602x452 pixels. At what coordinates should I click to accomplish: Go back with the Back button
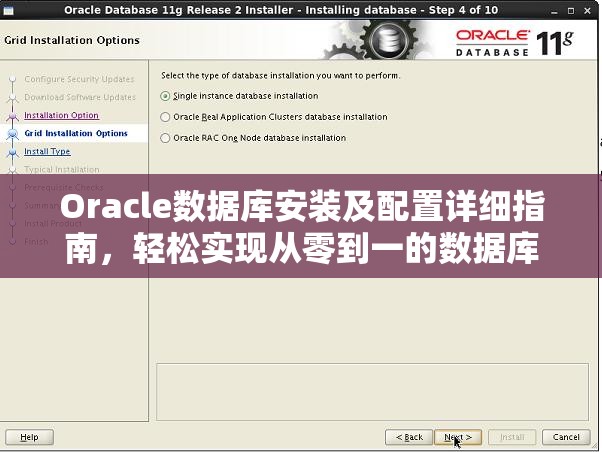point(409,437)
